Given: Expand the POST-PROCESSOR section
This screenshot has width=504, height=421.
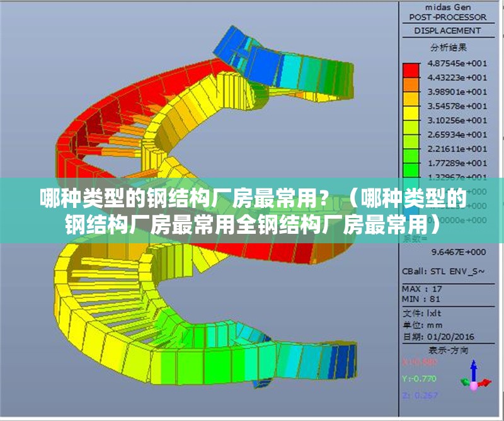Looking at the screenshot, I should pyautogui.click(x=449, y=16).
